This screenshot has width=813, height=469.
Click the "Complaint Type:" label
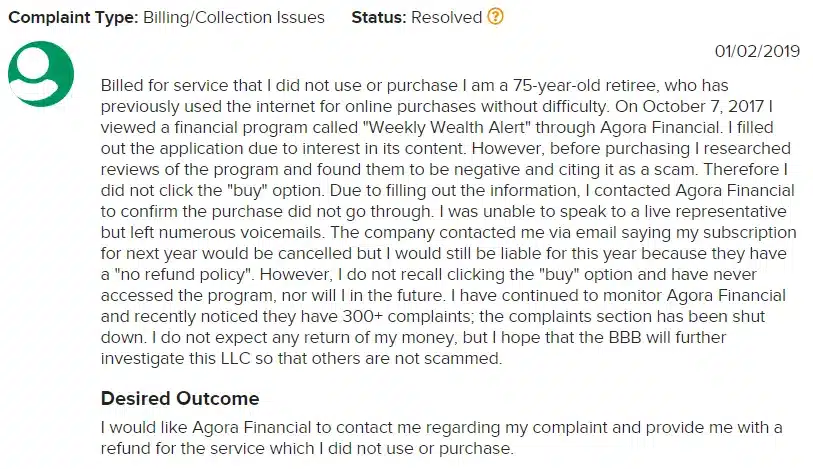(73, 17)
